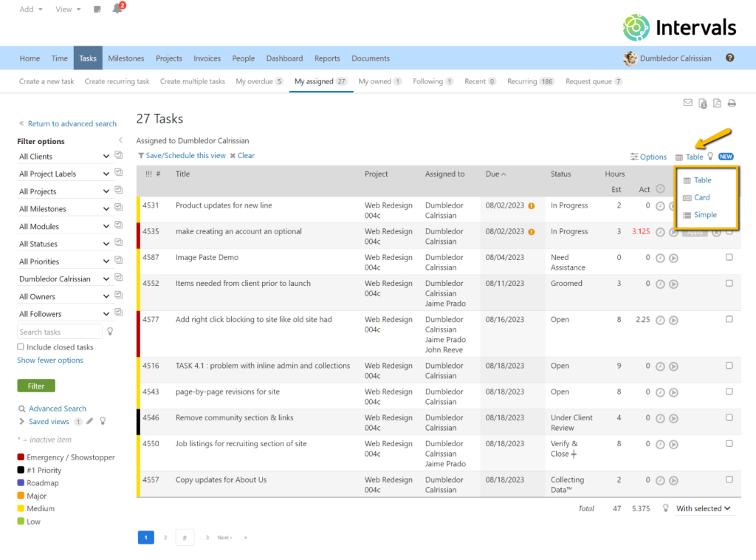This screenshot has height=560, width=756.
Task: Open the email export icon
Action: [x=688, y=103]
